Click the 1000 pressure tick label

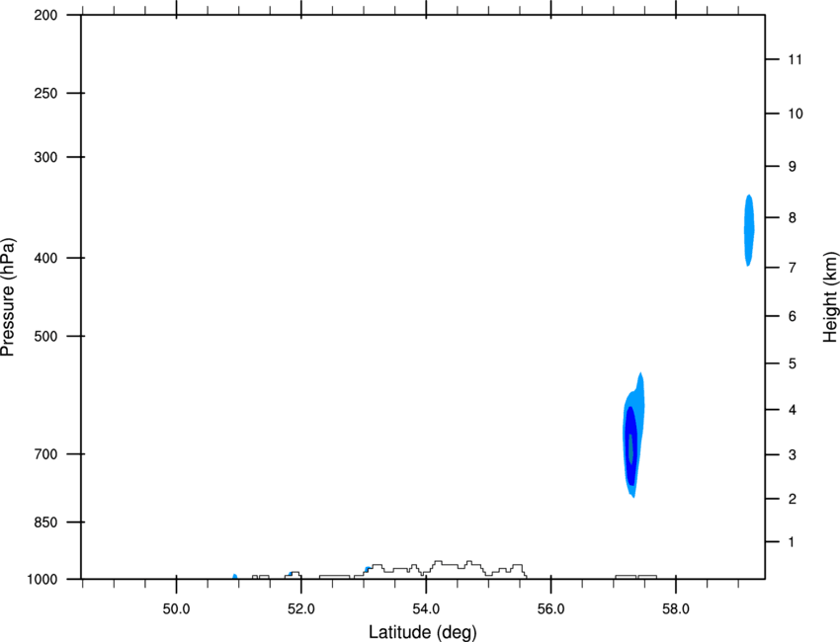tap(42, 580)
